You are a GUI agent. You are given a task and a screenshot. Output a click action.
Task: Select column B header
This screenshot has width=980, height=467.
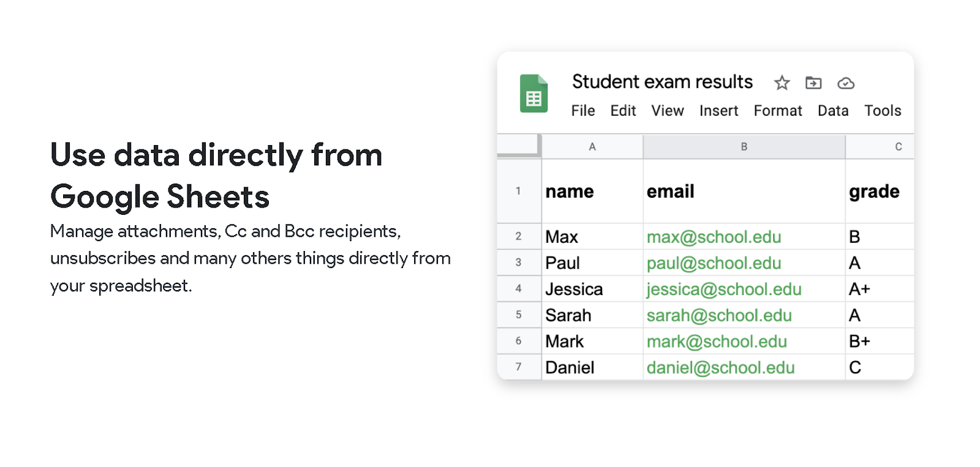tap(744, 147)
